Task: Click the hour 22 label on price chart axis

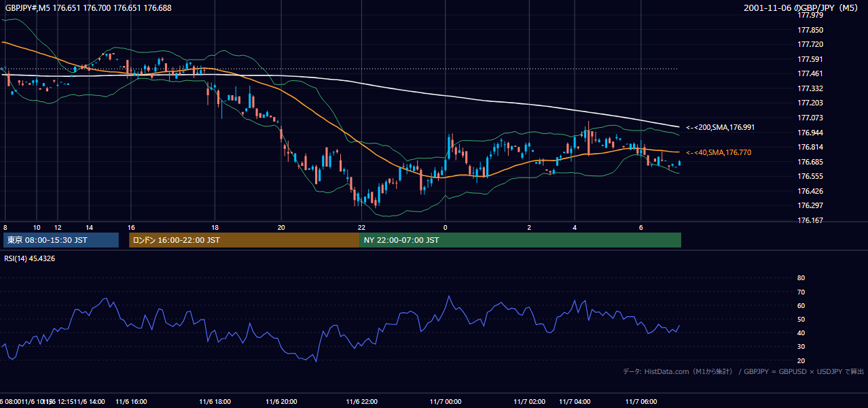Action: (362, 227)
